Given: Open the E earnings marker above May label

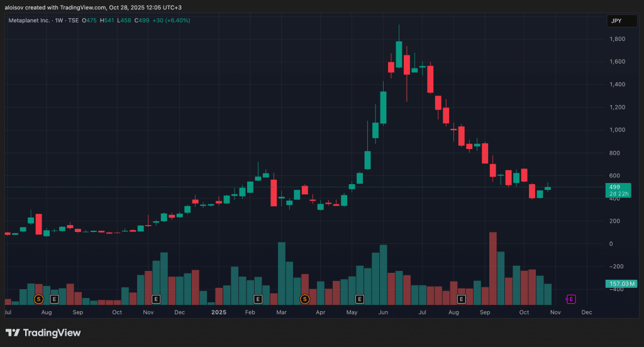Looking at the screenshot, I should pyautogui.click(x=359, y=299).
